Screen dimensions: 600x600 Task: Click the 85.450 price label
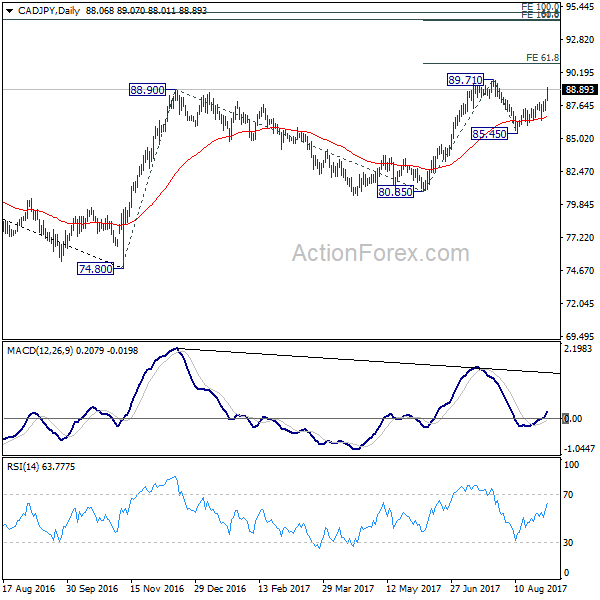click(x=489, y=134)
